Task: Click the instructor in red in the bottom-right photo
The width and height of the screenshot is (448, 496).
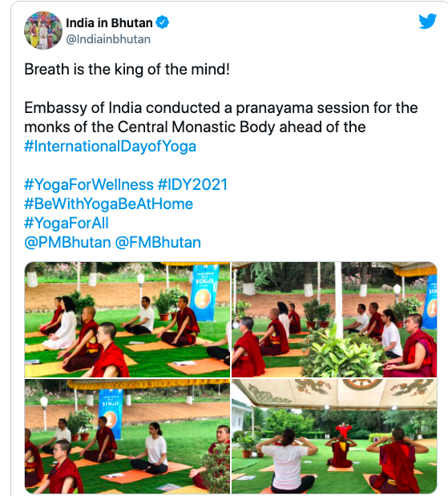Action: [x=344, y=429]
